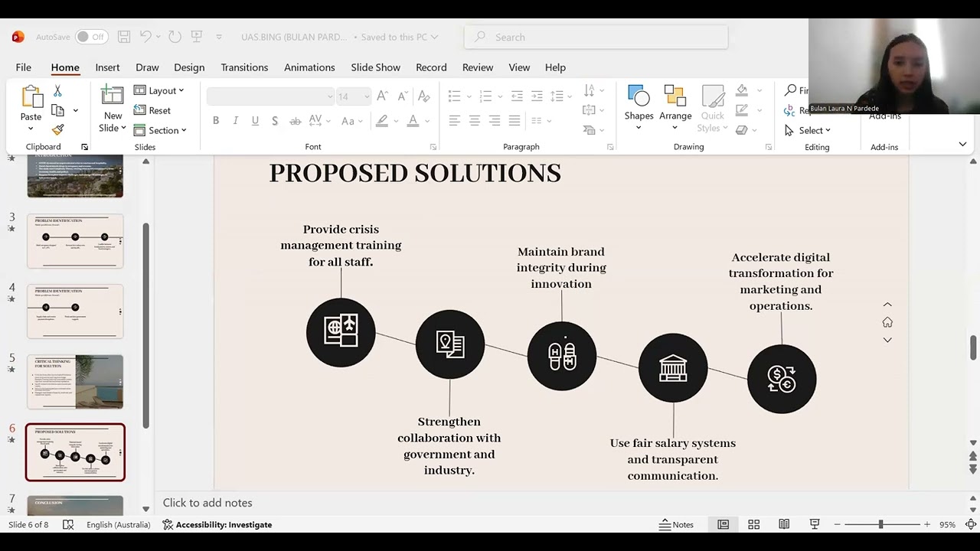
Task: Start presentation from beginning icon
Action: (197, 37)
